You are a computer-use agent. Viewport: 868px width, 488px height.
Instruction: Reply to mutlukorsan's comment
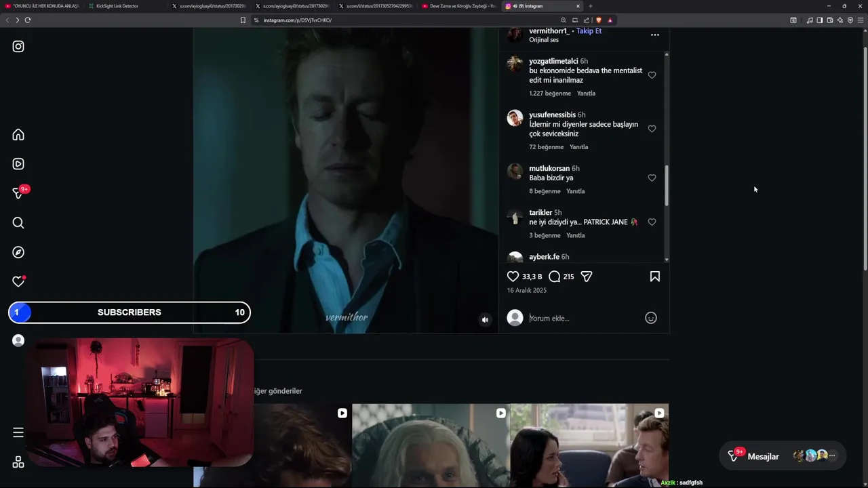575,191
